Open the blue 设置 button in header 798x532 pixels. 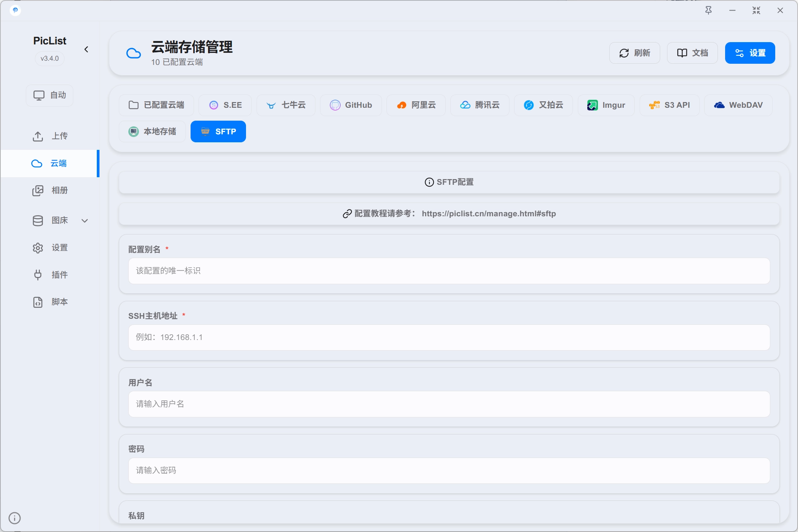coord(750,53)
